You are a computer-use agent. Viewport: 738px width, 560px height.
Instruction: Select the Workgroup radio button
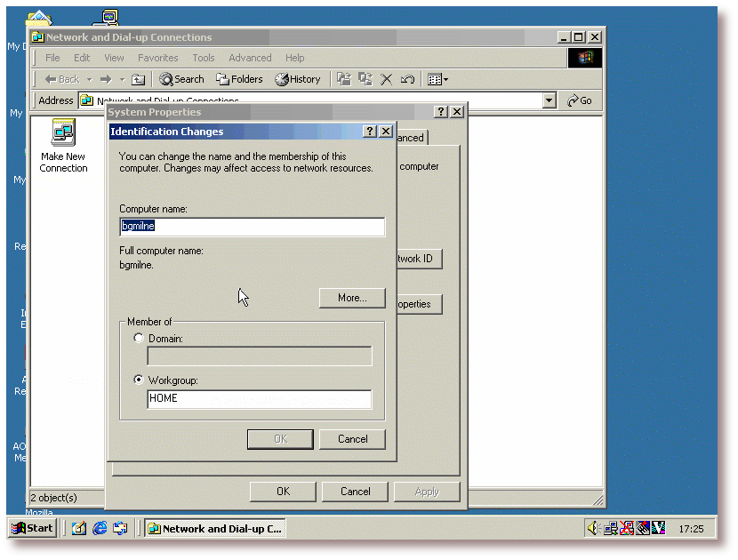pyautogui.click(x=138, y=380)
